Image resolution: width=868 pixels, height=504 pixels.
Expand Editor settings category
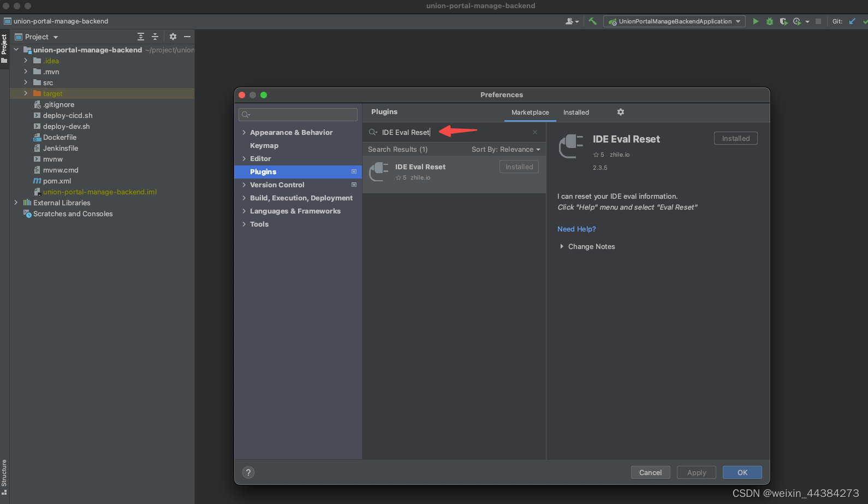[x=244, y=159]
